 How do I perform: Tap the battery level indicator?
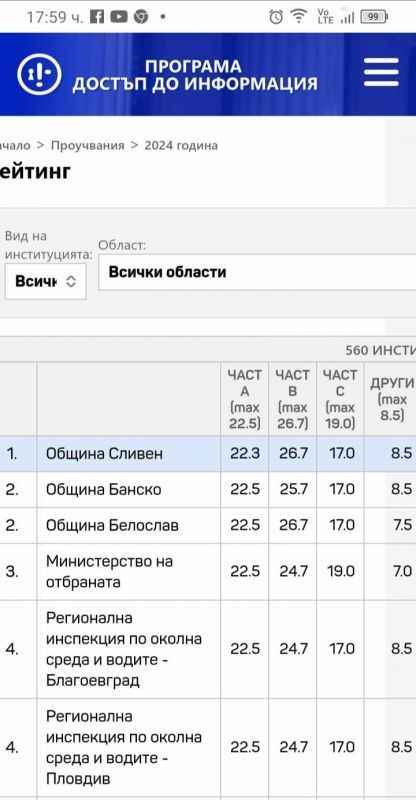point(374,17)
